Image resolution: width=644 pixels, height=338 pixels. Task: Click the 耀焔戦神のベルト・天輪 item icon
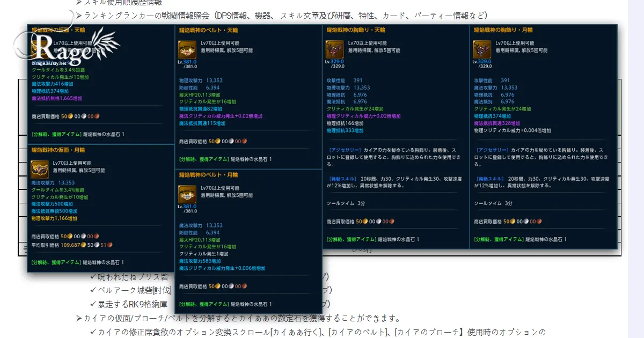pyautogui.click(x=187, y=50)
